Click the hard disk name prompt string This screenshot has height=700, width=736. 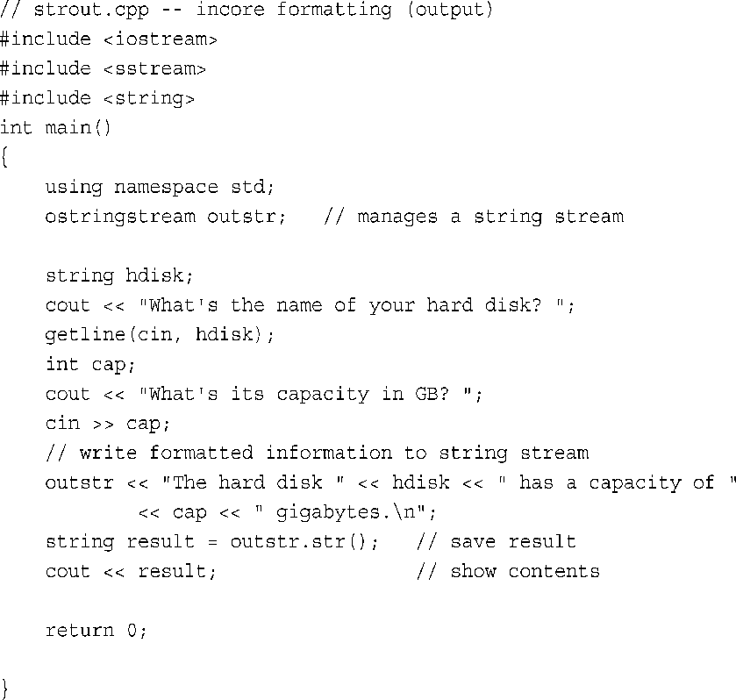click(352, 305)
